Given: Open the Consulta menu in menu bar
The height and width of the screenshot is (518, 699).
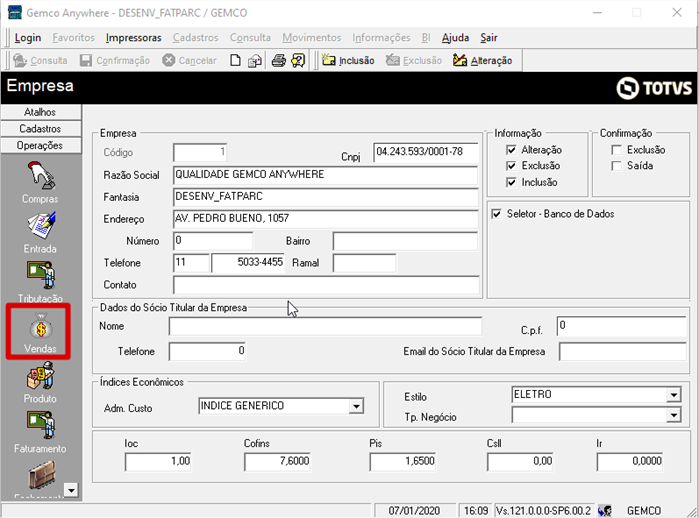Looking at the screenshot, I should click(x=250, y=38).
